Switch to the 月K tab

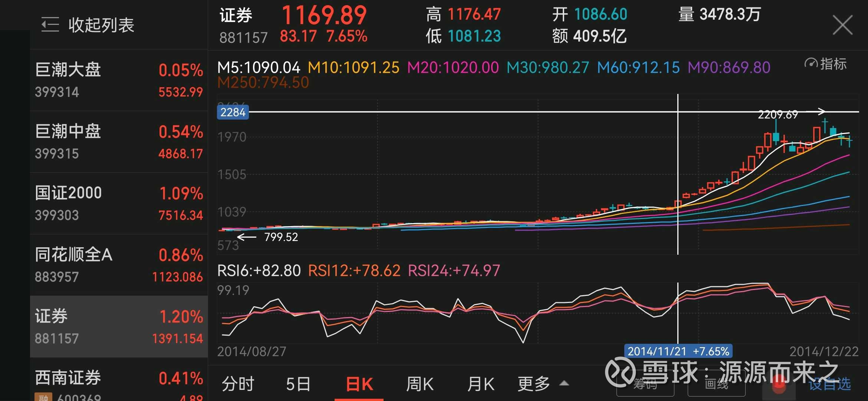pos(481,384)
